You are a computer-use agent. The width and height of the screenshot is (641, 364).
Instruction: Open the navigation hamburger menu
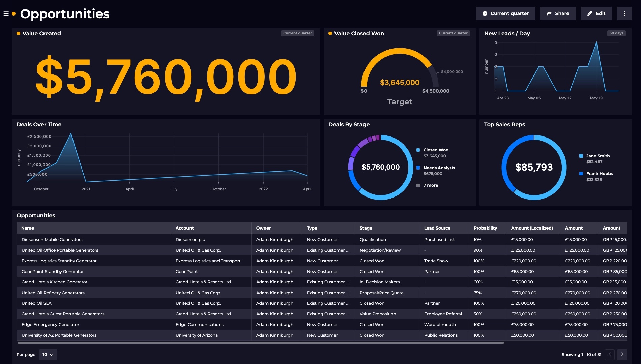6,13
